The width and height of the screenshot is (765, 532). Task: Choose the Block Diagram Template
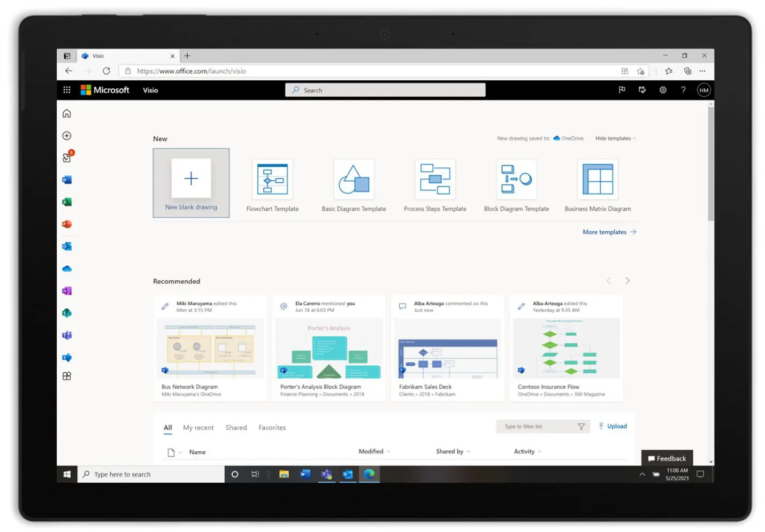516,186
